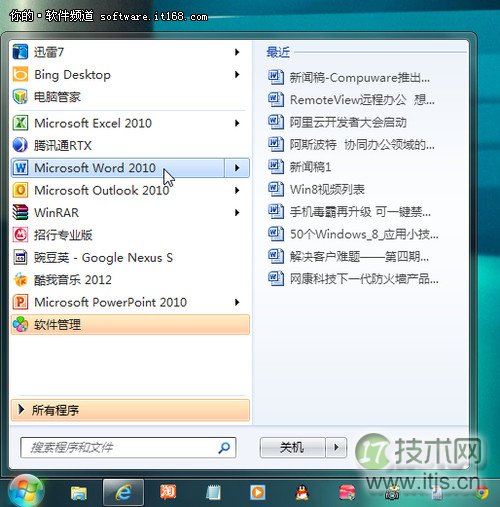500x507 pixels.
Task: Expand the PowerPoint 2010 jump list arrow
Action: [237, 302]
